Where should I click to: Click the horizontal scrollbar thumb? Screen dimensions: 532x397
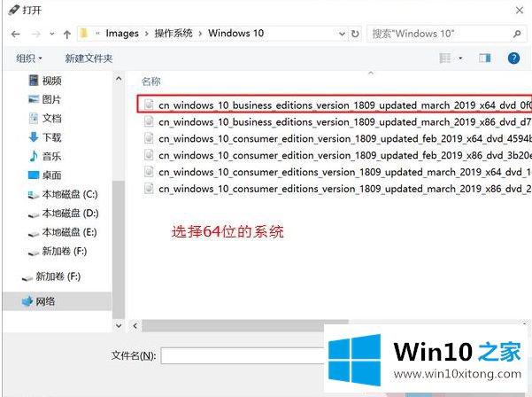click(x=245, y=326)
